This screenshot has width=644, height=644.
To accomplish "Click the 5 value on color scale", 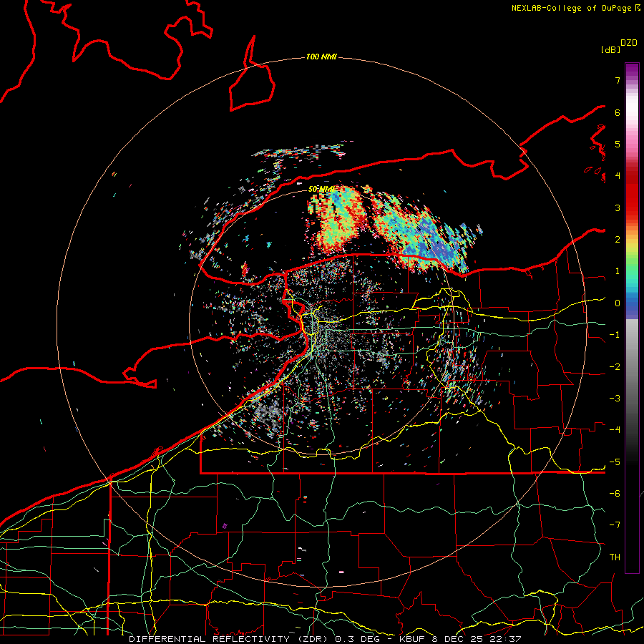I will click(618, 144).
